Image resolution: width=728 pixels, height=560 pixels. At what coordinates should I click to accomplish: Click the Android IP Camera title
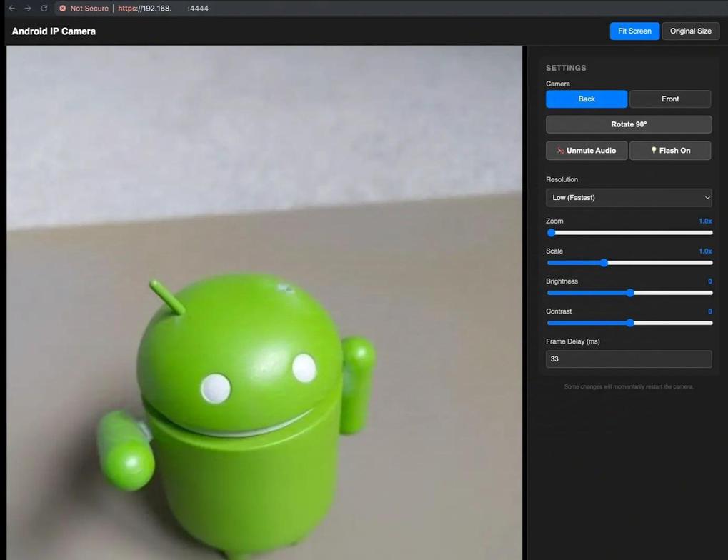click(x=54, y=31)
